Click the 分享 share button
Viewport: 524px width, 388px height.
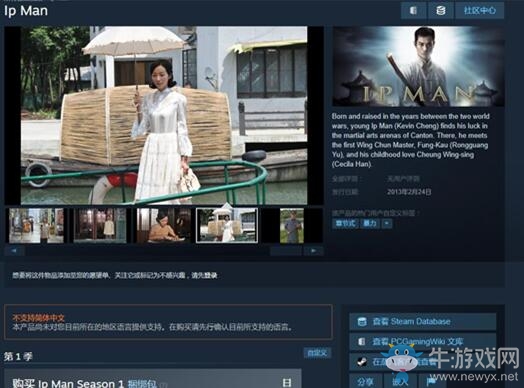coord(365,381)
